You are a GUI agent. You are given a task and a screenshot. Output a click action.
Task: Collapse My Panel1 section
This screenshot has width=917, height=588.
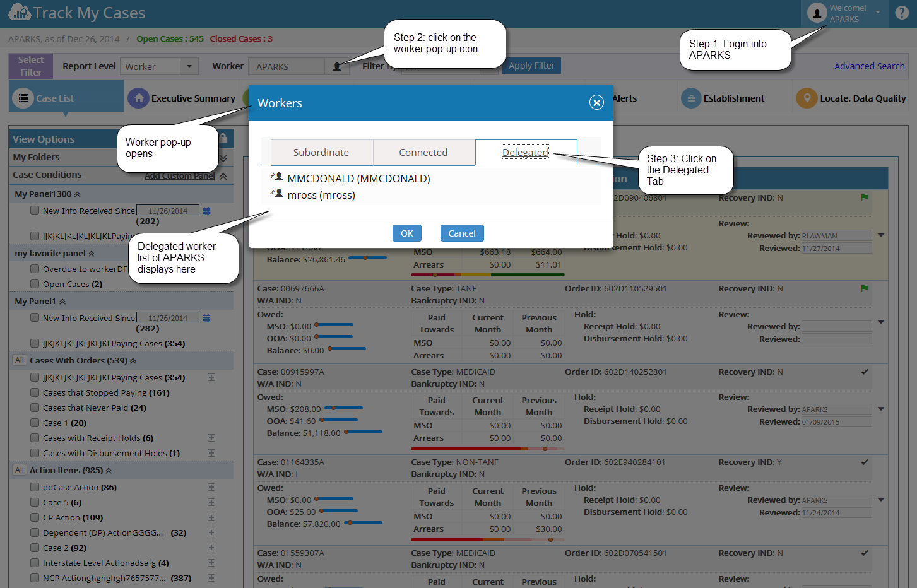[62, 302]
